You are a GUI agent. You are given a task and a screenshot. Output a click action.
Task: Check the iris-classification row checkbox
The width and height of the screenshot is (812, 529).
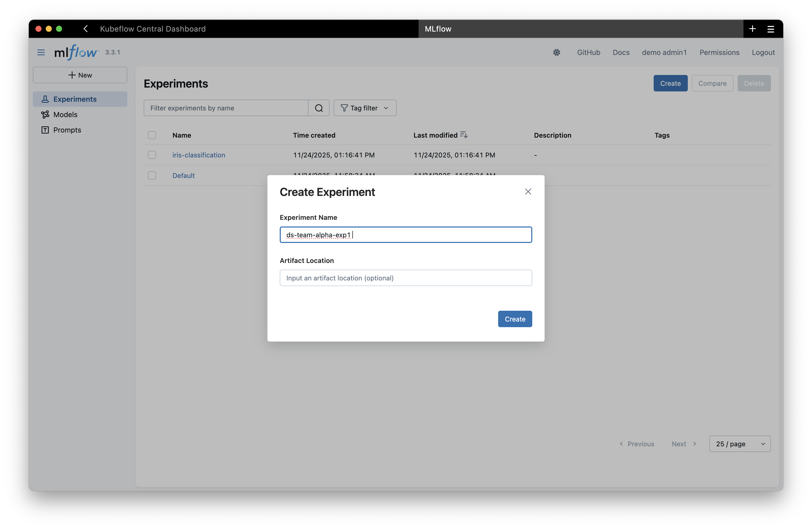(x=152, y=155)
